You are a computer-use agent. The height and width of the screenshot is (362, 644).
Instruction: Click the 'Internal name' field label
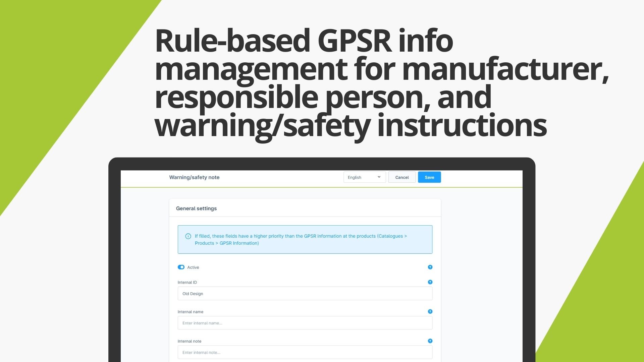(191, 312)
